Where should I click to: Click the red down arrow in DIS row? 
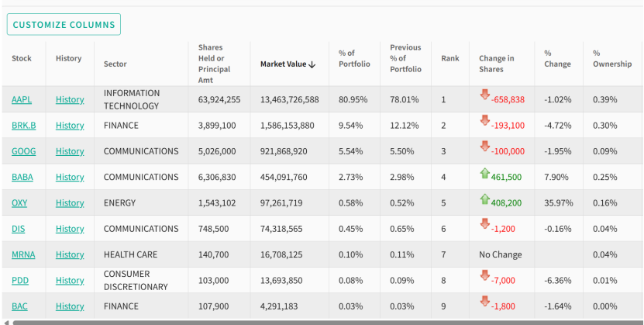pyautogui.click(x=484, y=224)
